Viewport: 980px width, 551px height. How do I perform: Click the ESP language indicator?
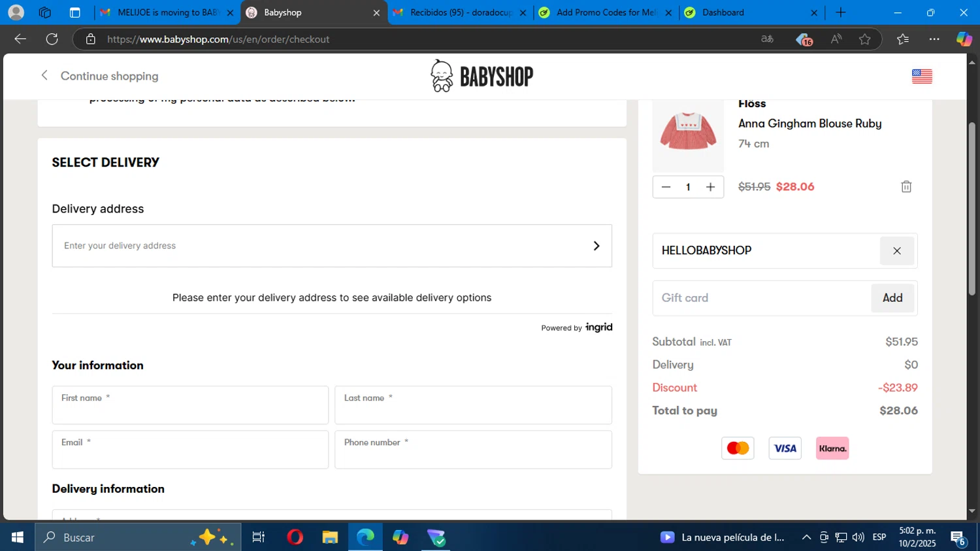[x=879, y=537]
